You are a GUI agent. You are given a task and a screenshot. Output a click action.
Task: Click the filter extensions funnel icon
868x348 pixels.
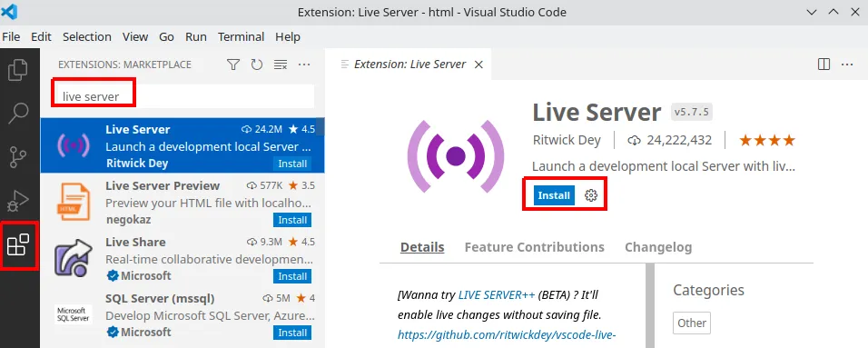point(233,65)
